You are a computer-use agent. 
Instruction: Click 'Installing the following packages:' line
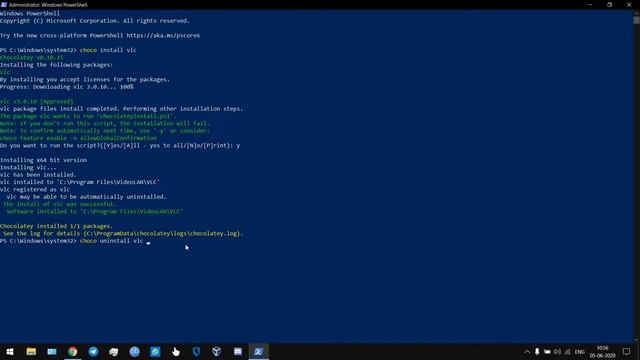56,64
